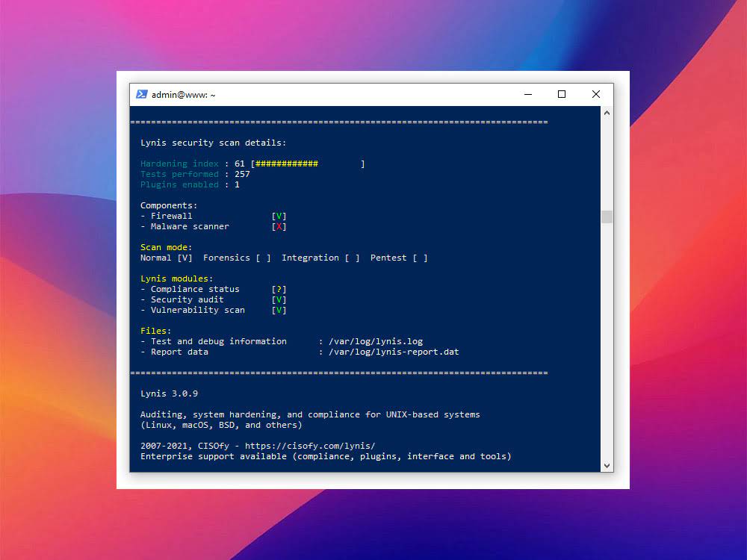Click the '- Firewall' line text
Screen dimensions: 747x560
(167, 217)
